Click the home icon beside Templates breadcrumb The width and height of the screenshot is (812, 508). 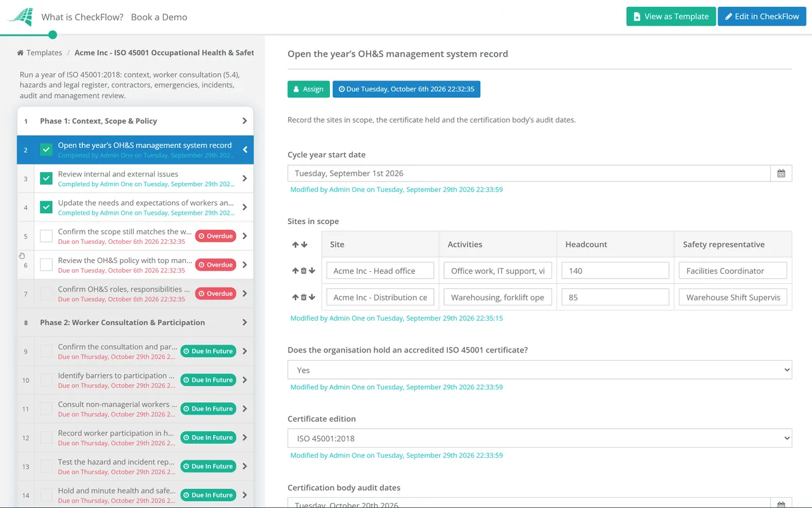click(20, 53)
